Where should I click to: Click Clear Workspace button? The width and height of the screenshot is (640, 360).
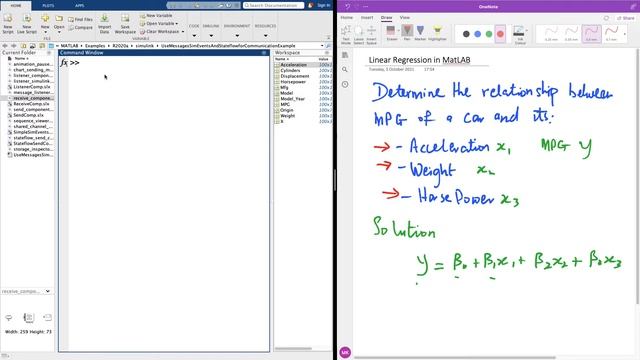point(162,31)
